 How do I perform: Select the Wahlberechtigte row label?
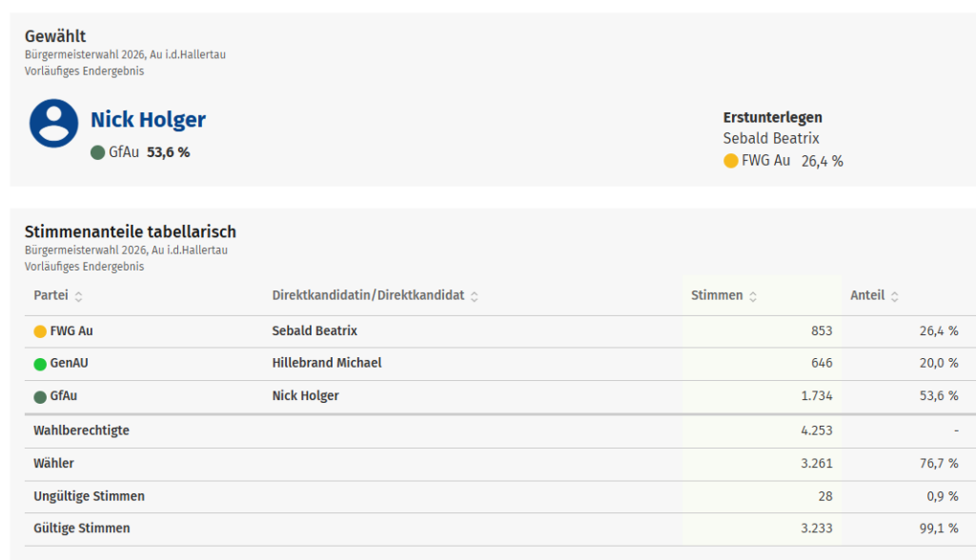point(81,430)
